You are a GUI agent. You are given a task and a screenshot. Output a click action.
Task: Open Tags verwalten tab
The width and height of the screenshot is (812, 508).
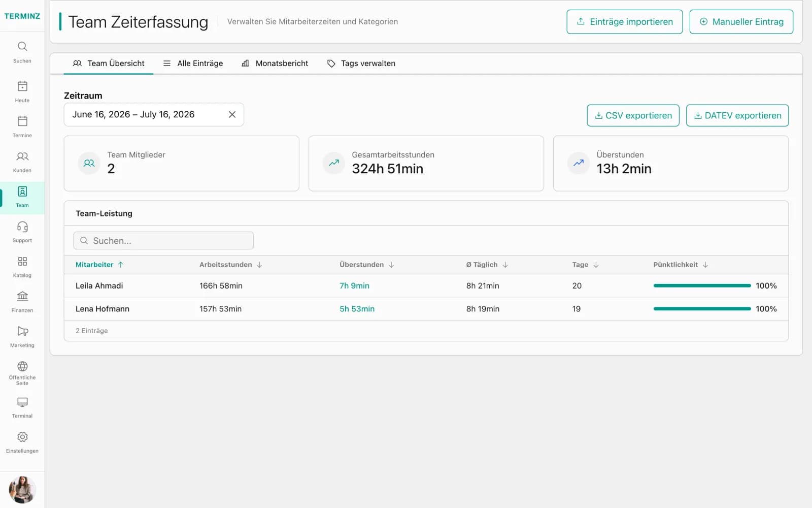click(361, 63)
